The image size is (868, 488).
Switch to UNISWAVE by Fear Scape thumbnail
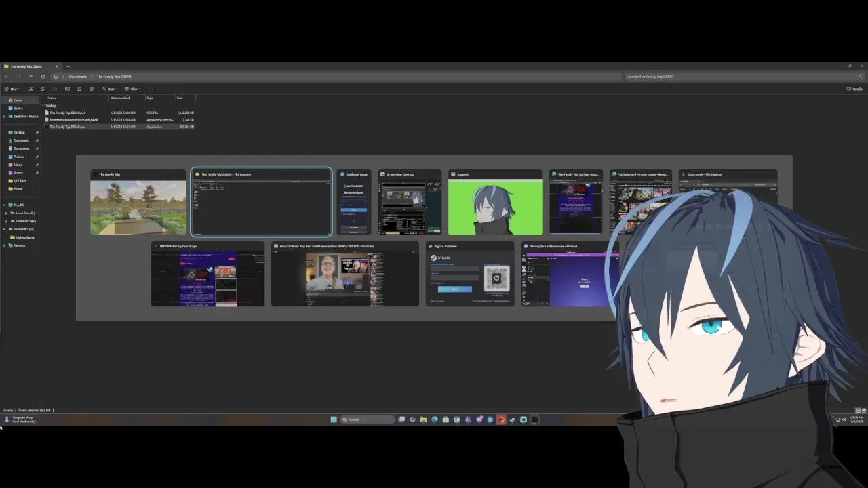point(208,274)
